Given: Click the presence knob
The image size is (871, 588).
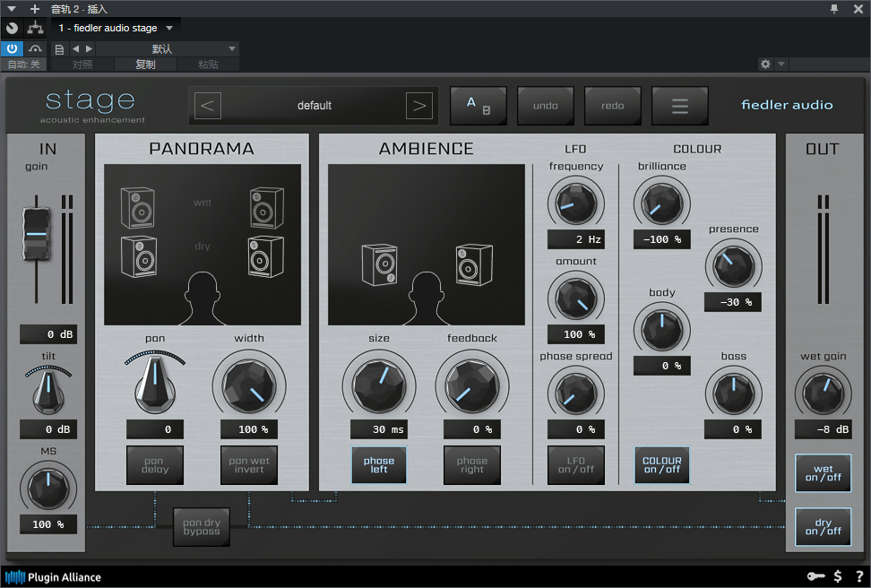Looking at the screenshot, I should pyautogui.click(x=733, y=266).
